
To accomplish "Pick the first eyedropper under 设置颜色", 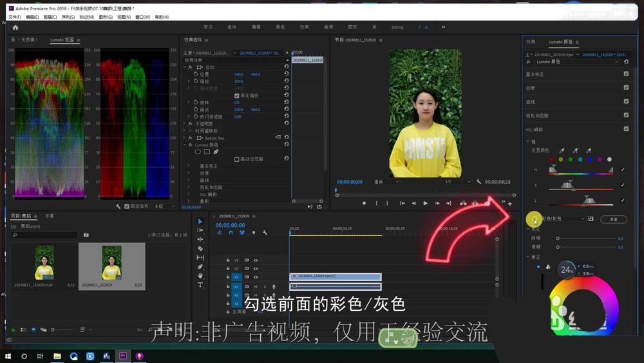I will [x=562, y=150].
